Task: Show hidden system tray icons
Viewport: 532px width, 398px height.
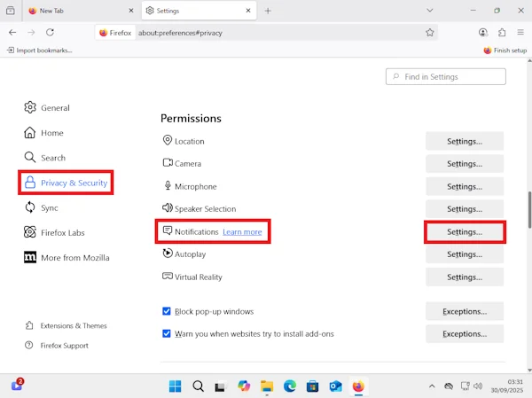Action: pyautogui.click(x=432, y=386)
